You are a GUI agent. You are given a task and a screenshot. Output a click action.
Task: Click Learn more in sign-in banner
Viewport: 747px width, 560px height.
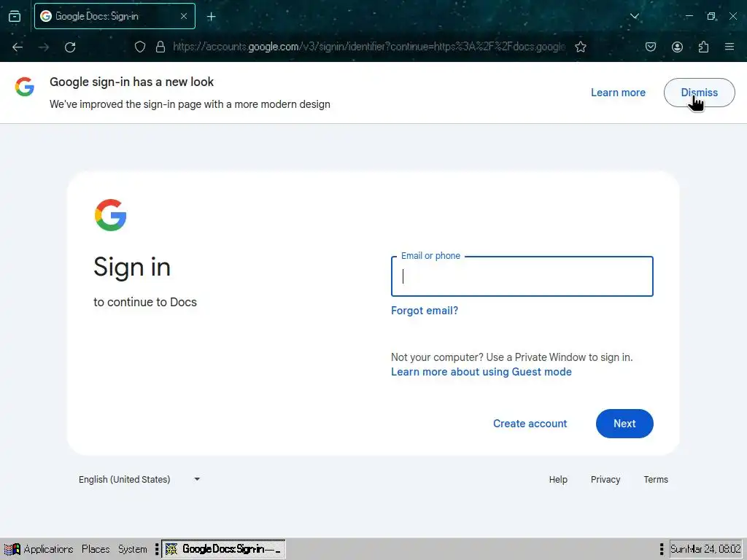[618, 93]
